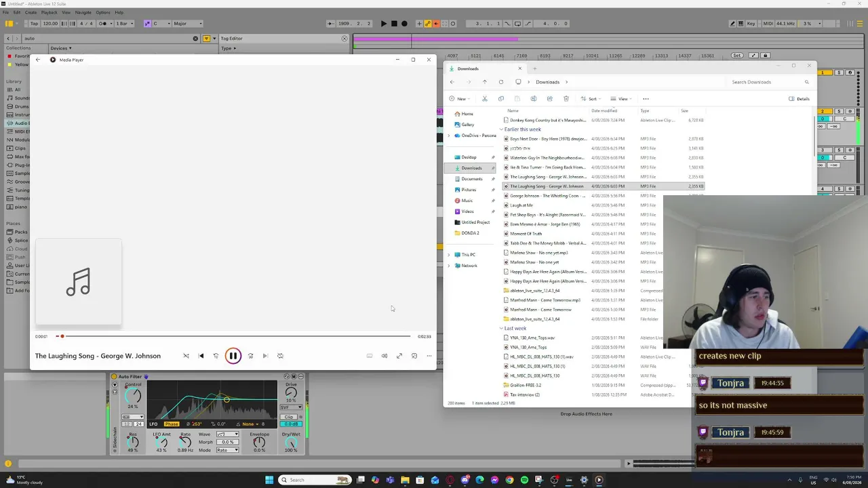Open the root note C dropdown
The image size is (868, 488).
click(x=161, y=24)
